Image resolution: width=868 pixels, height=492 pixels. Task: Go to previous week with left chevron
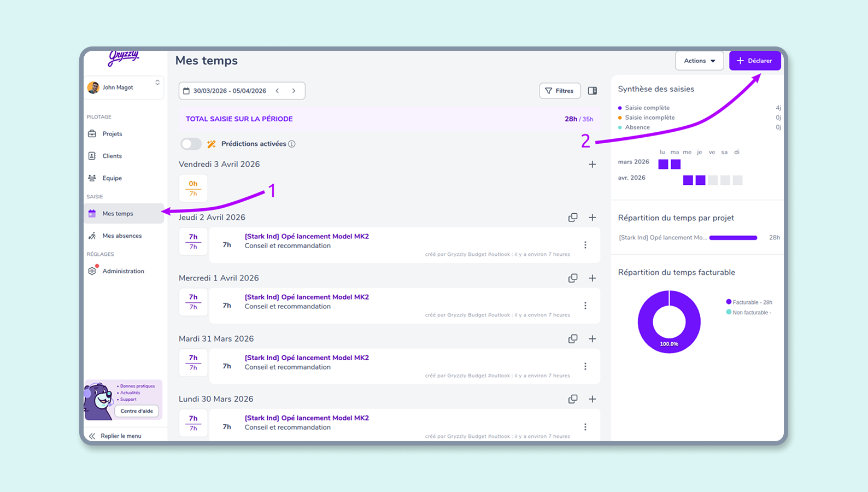(x=278, y=91)
